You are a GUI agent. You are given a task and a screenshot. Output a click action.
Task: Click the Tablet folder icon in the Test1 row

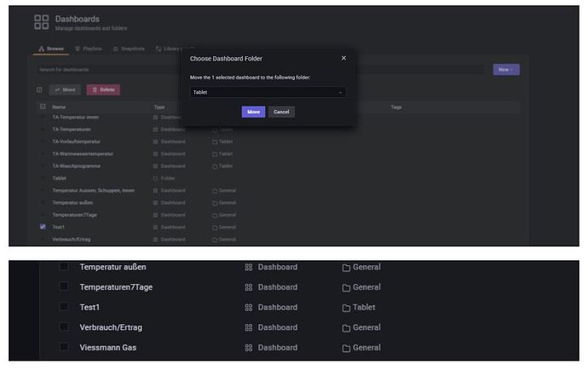[x=346, y=308]
